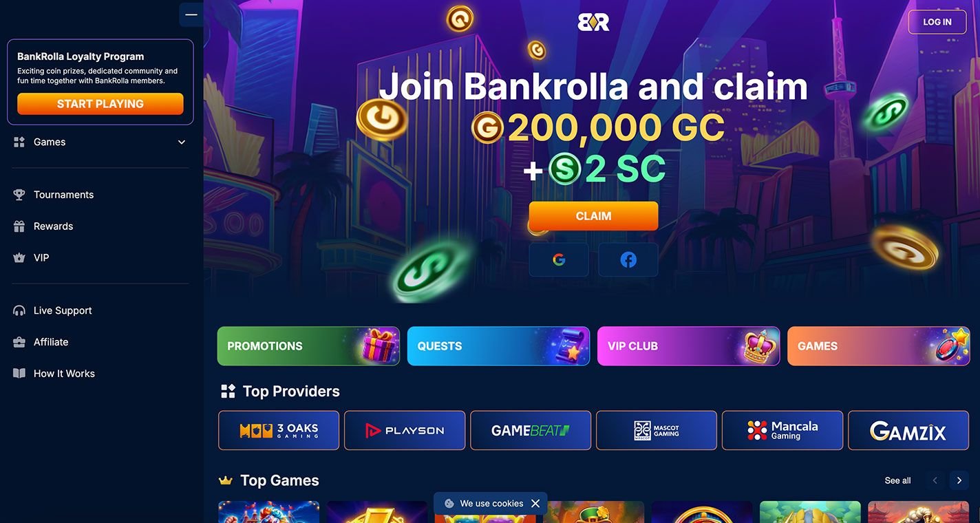The image size is (980, 523).
Task: Click the LOG IN button
Action: [x=937, y=22]
